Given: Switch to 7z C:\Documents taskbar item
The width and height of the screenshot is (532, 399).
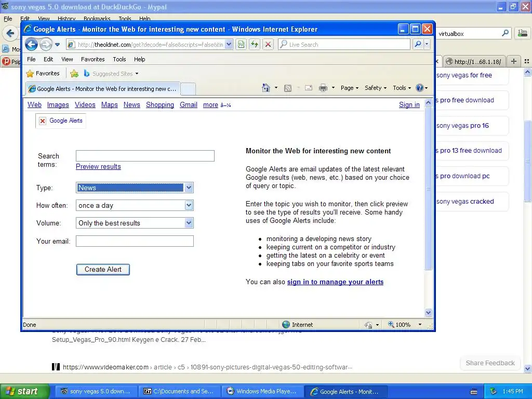Looking at the screenshot, I should (x=179, y=391).
